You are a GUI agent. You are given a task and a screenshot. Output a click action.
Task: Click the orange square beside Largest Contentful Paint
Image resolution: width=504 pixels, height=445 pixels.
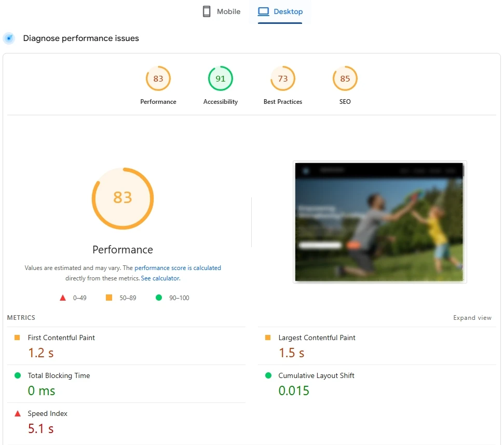tap(268, 337)
